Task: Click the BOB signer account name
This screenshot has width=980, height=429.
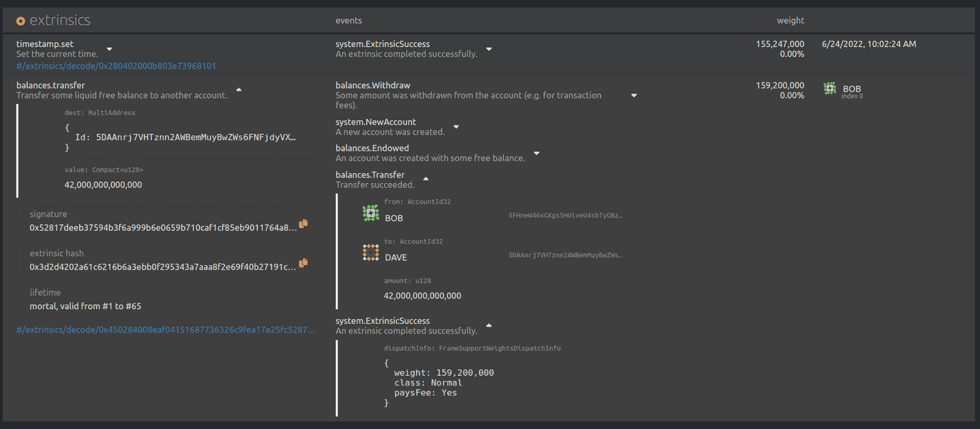Action: coord(851,89)
